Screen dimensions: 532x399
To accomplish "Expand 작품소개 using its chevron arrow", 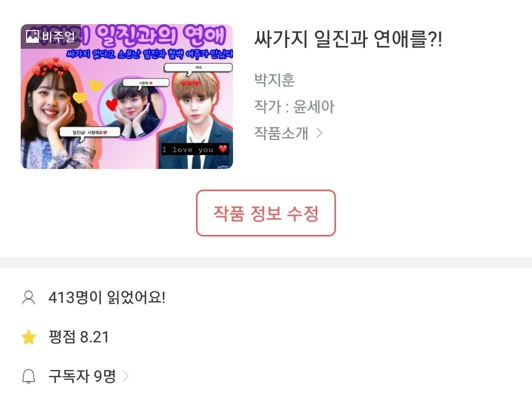I will (x=319, y=133).
